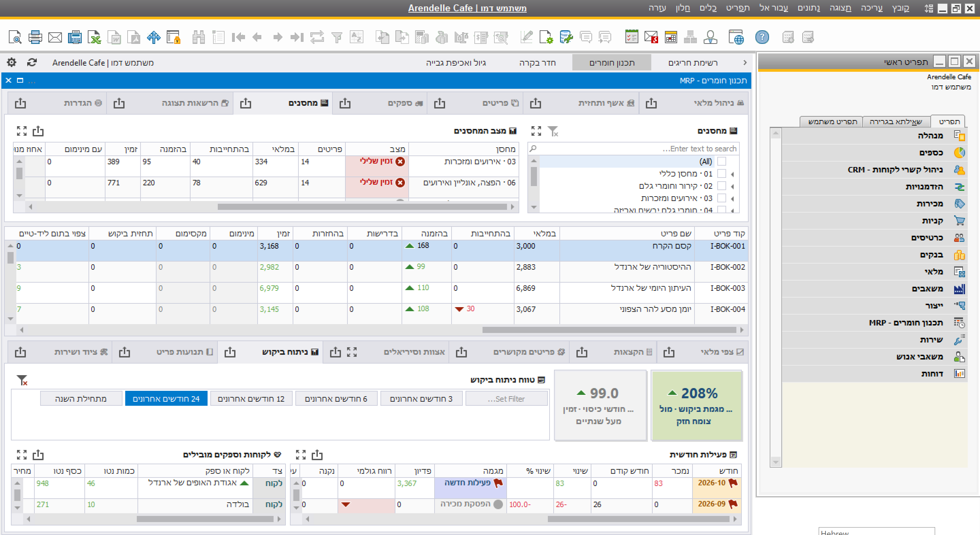Clear filter icon in מחסנים panel
980x535 pixels.
(x=553, y=131)
